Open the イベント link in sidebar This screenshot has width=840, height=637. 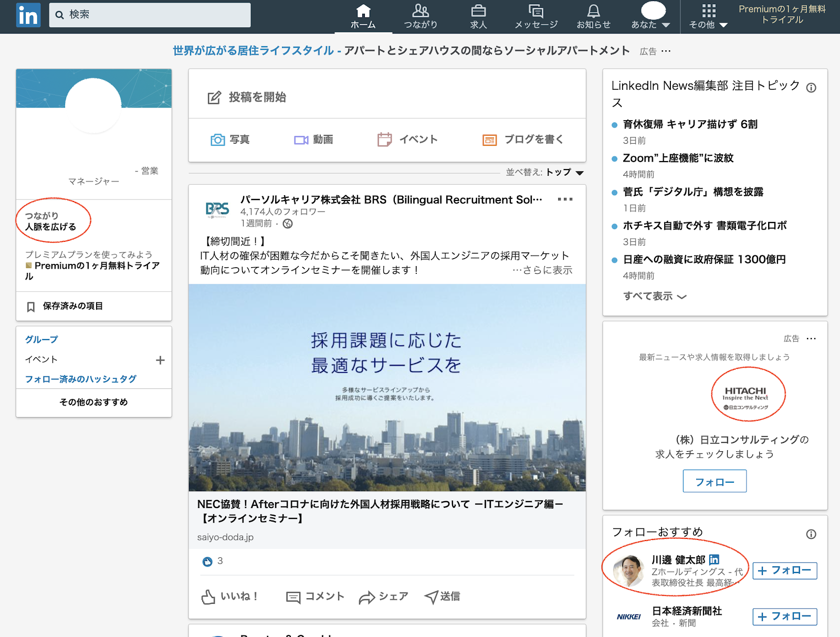point(41,359)
